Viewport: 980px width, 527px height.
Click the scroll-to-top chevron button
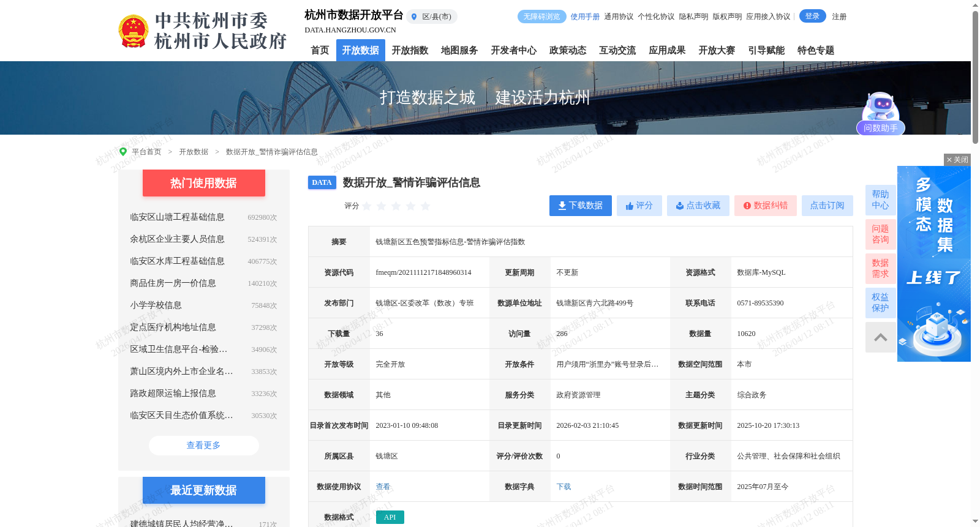(881, 337)
